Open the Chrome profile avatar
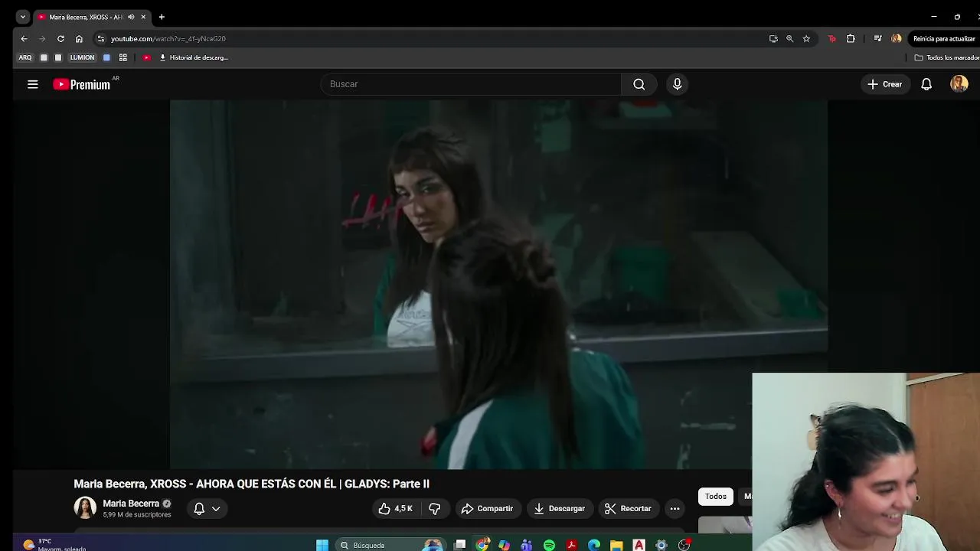Viewport: 980px width, 551px height. point(896,38)
